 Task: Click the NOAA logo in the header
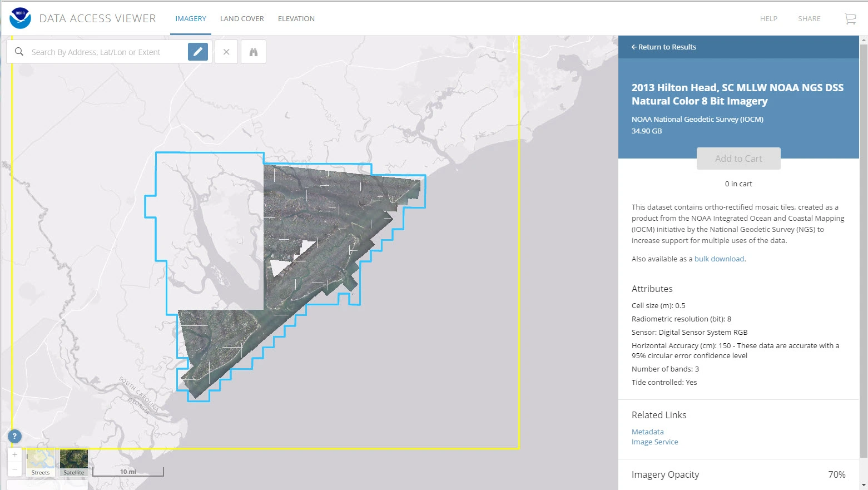tap(20, 18)
